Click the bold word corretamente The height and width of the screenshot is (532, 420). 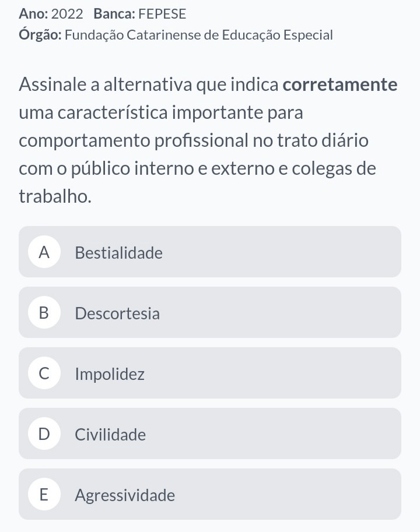click(x=339, y=84)
